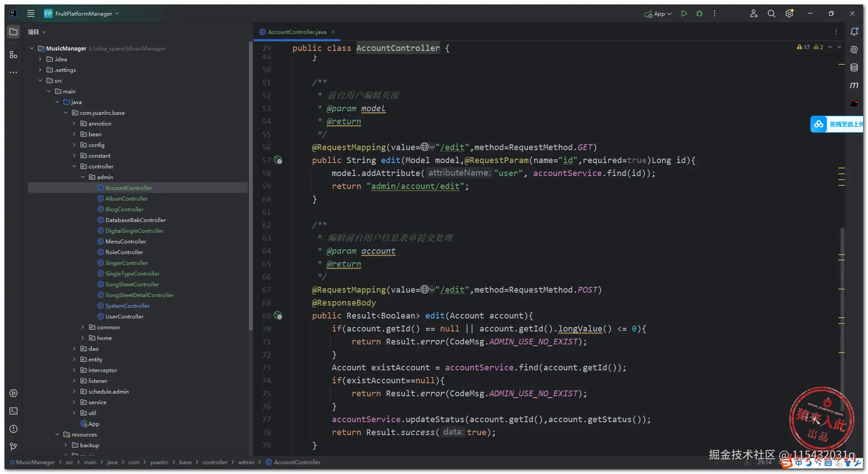Close the AccountController.java tab

333,32
